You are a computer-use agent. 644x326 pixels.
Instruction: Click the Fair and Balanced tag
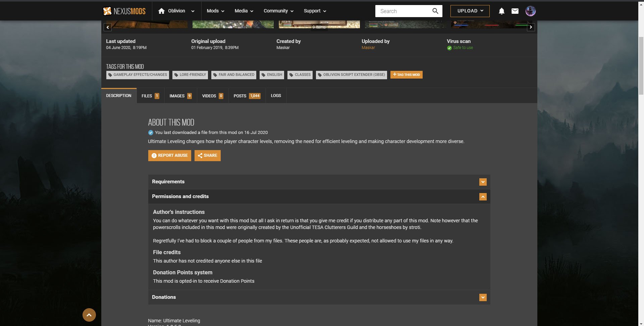(234, 75)
